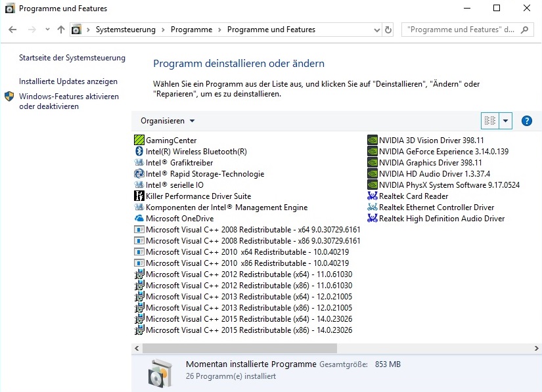The width and height of the screenshot is (542, 392).
Task: Click the NVIDIA HD Audio Driver icon
Action: point(373,173)
